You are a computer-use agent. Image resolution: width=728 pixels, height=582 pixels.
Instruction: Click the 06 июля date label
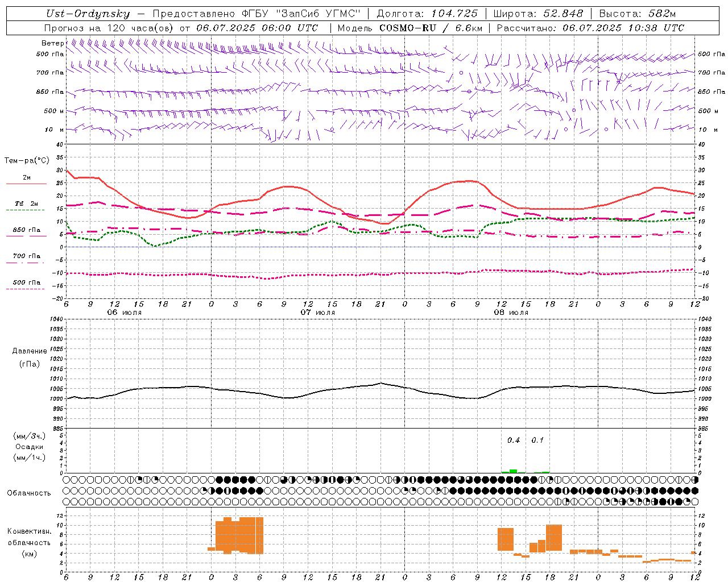coord(124,313)
